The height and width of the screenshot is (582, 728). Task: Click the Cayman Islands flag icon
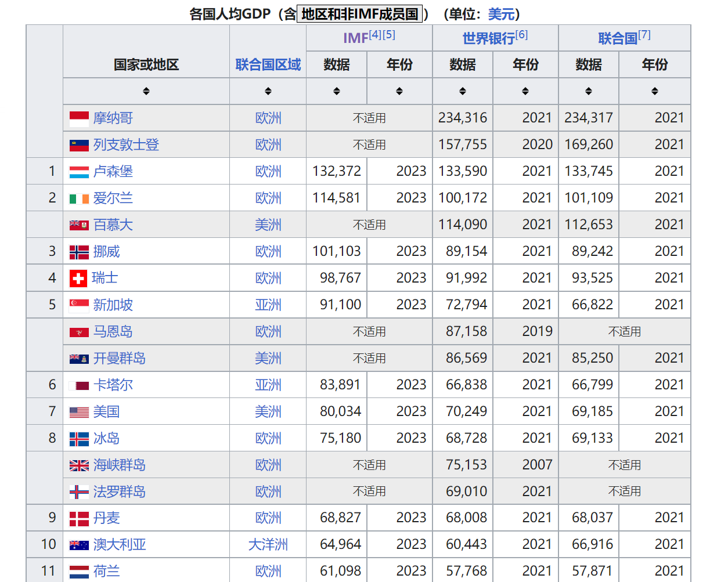[x=79, y=359]
